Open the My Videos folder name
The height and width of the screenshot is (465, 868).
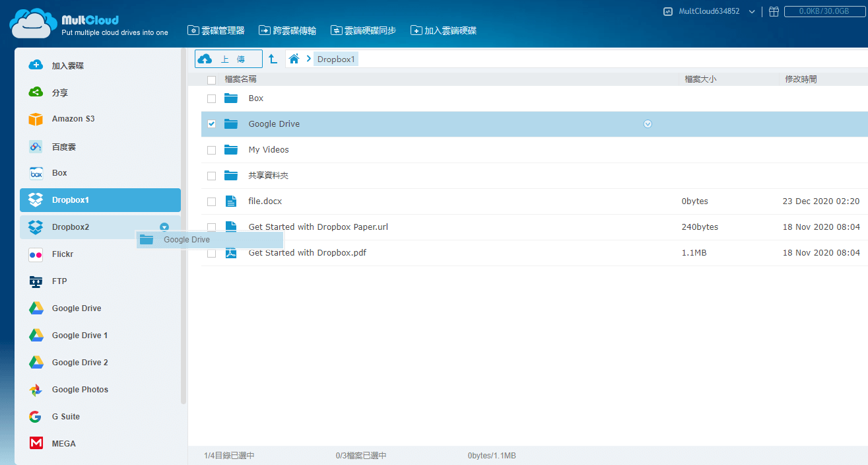[269, 150]
